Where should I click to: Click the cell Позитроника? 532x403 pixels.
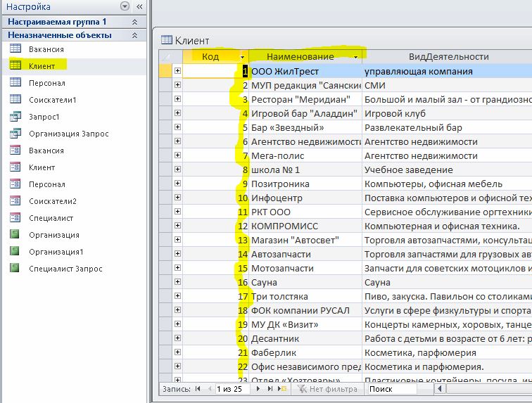click(305, 184)
